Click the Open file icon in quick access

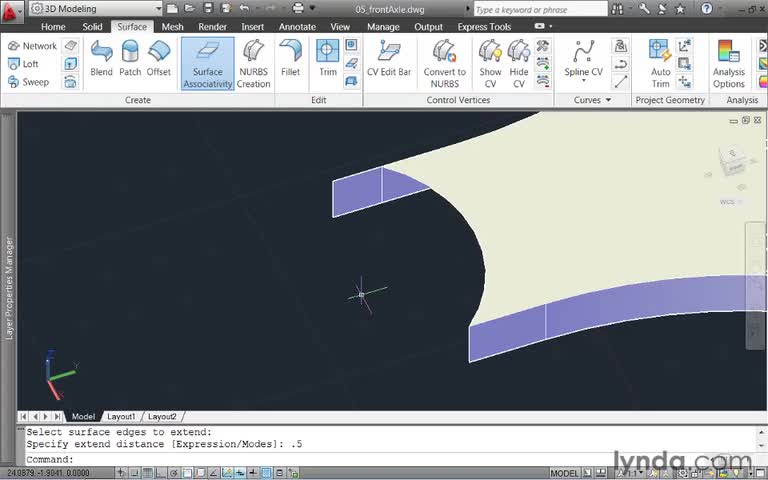click(x=190, y=8)
